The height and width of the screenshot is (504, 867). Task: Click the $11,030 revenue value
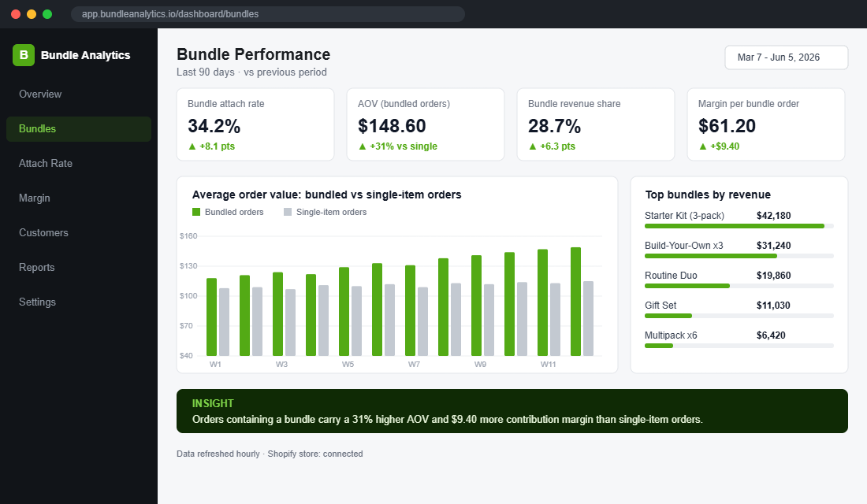(x=773, y=305)
